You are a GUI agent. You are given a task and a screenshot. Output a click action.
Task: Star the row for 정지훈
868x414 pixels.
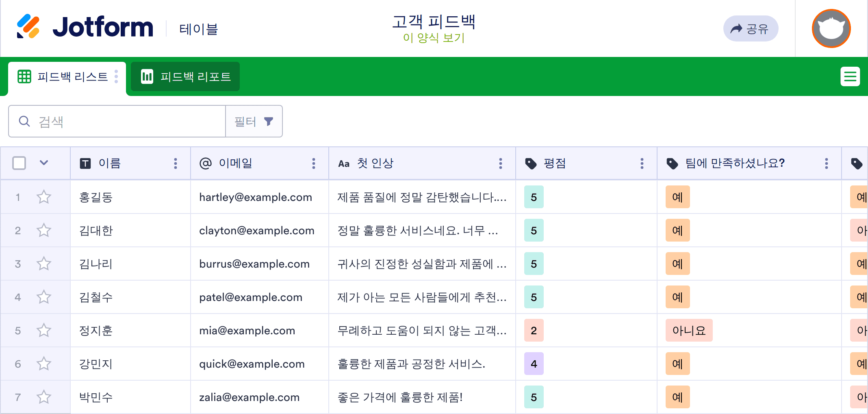click(43, 330)
